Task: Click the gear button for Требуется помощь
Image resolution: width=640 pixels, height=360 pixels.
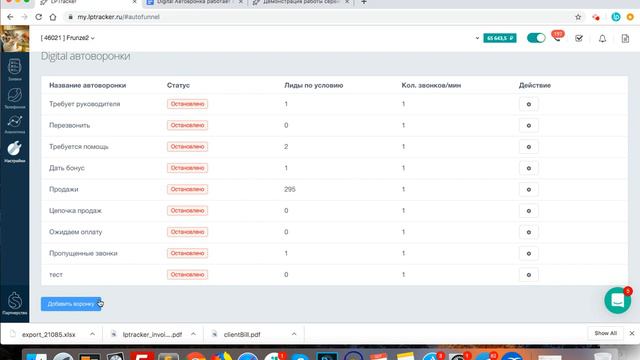Action: click(x=529, y=147)
